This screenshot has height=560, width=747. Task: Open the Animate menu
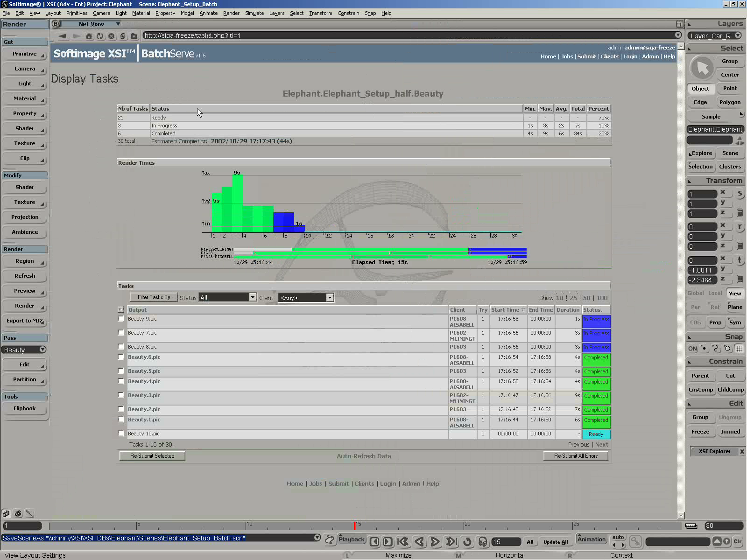[208, 13]
